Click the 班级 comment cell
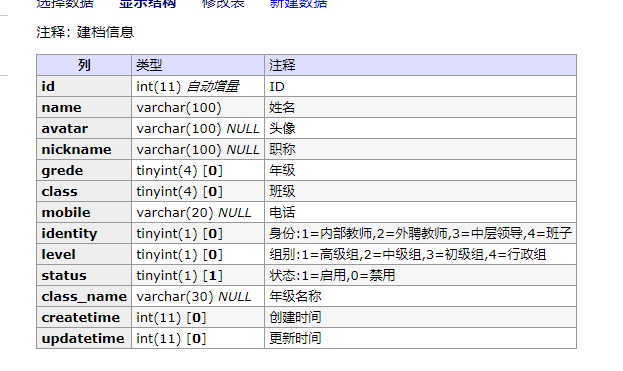 (420, 191)
